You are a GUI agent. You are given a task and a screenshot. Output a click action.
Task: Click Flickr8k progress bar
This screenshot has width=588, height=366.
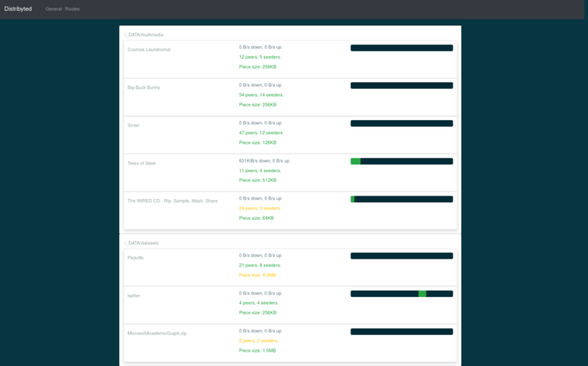pyautogui.click(x=402, y=256)
